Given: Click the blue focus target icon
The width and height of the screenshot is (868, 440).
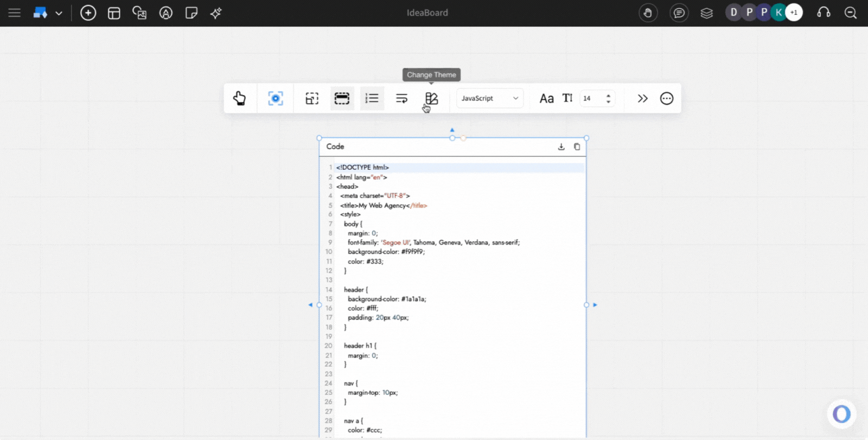Looking at the screenshot, I should coord(276,98).
